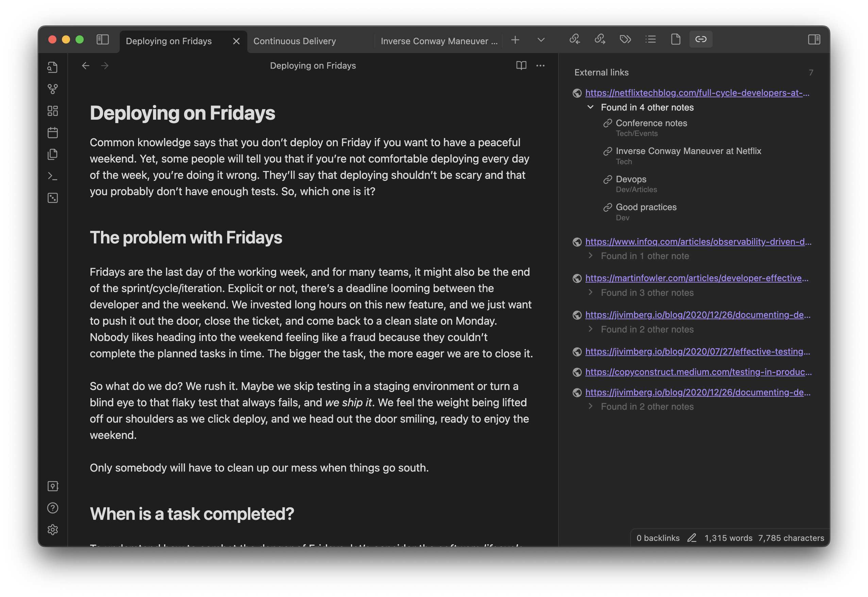Image resolution: width=868 pixels, height=597 pixels.
Task: Expand Found in 3 other notes
Action: (x=590, y=292)
